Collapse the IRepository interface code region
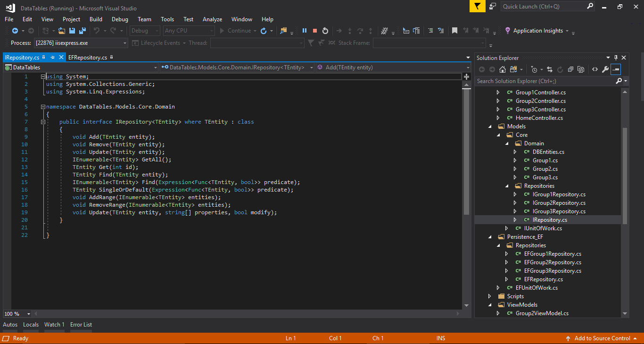 click(x=43, y=121)
